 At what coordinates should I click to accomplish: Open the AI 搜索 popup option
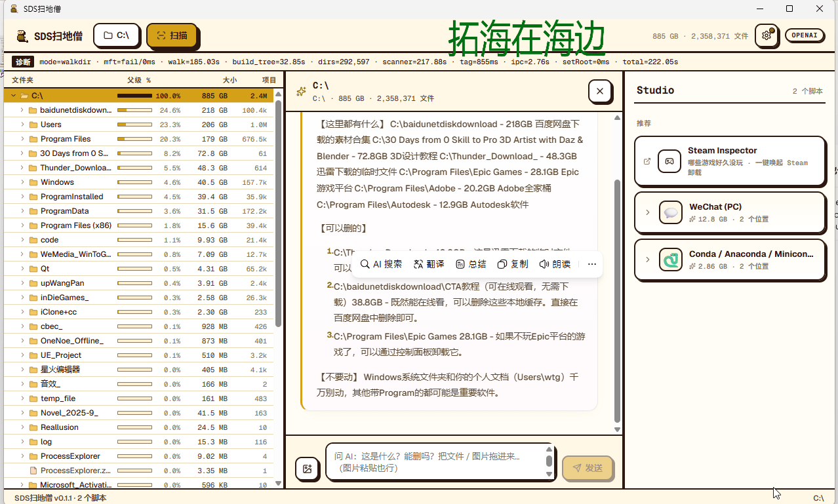pos(382,264)
